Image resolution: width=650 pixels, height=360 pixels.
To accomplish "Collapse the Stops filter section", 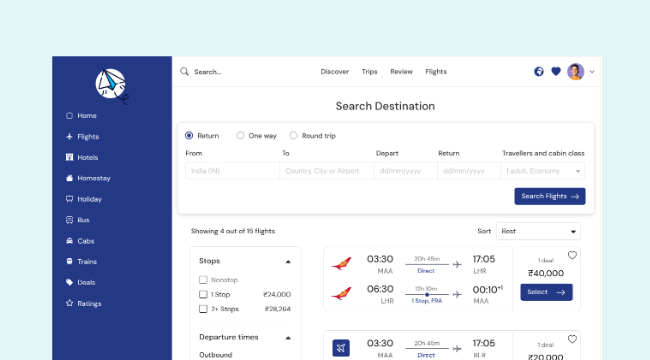I will 288,262.
